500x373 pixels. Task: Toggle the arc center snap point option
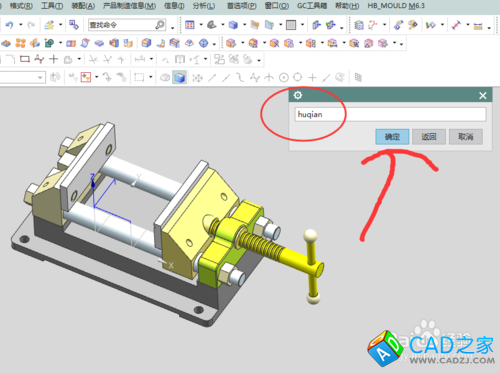(x=284, y=78)
